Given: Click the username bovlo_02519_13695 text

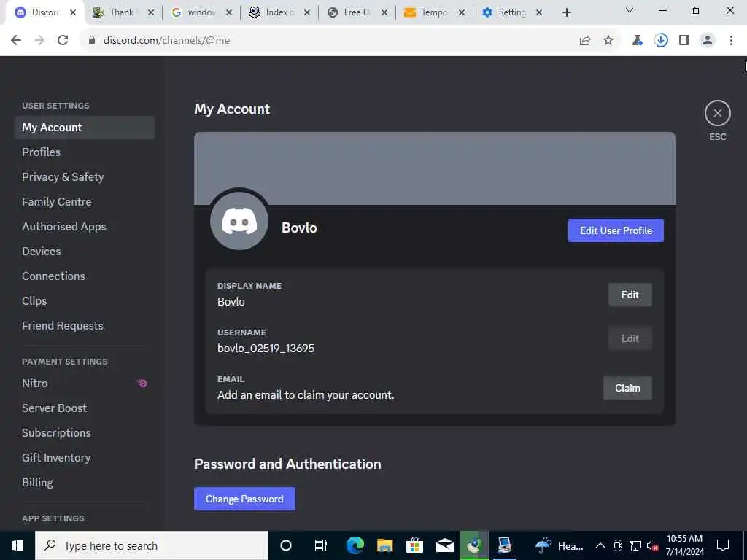Looking at the screenshot, I should tap(266, 349).
